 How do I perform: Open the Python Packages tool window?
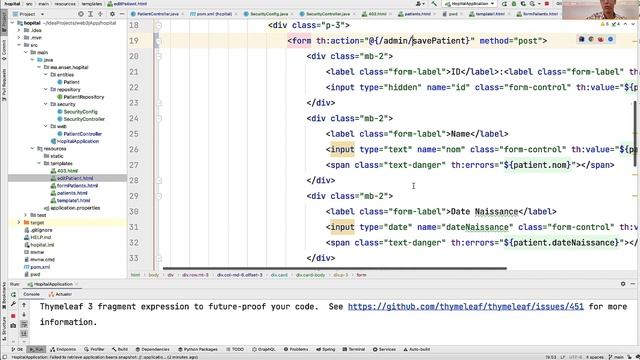point(198,349)
